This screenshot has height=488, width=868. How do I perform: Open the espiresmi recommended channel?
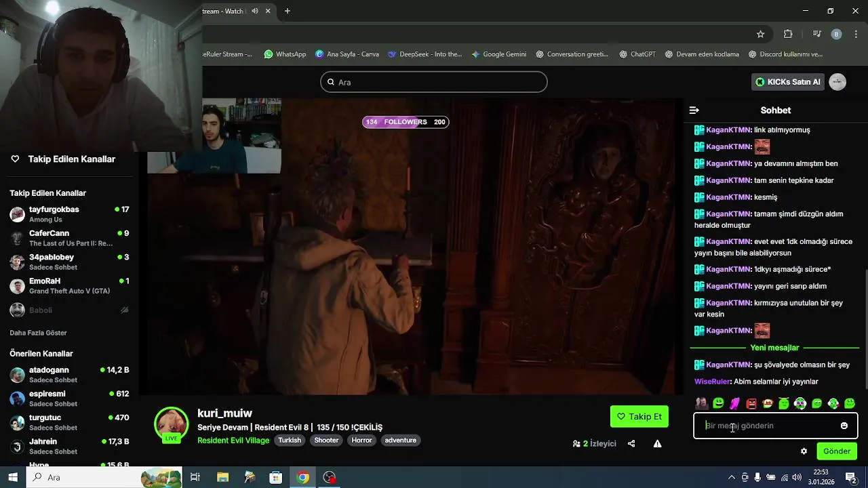click(x=69, y=399)
